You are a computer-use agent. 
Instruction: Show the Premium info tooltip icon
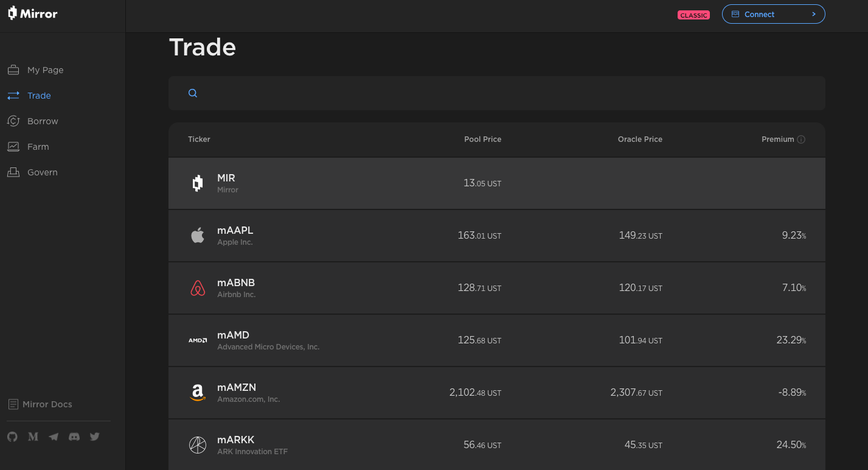coord(801,139)
